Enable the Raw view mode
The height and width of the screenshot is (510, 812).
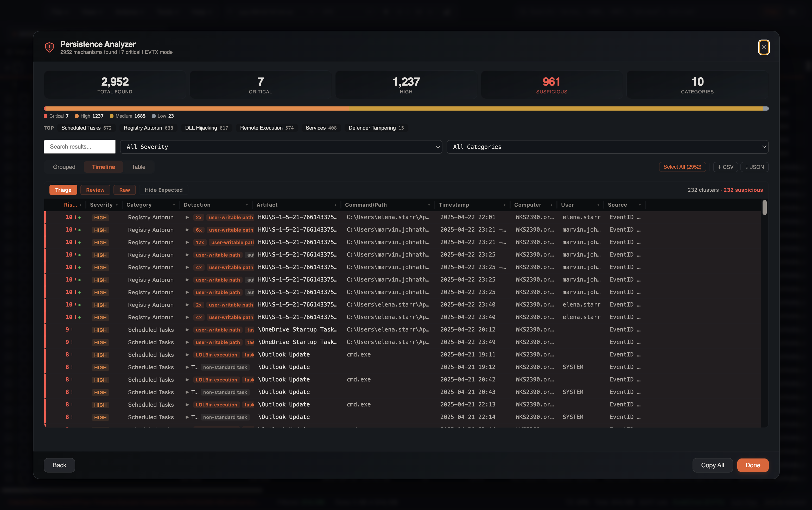click(124, 190)
